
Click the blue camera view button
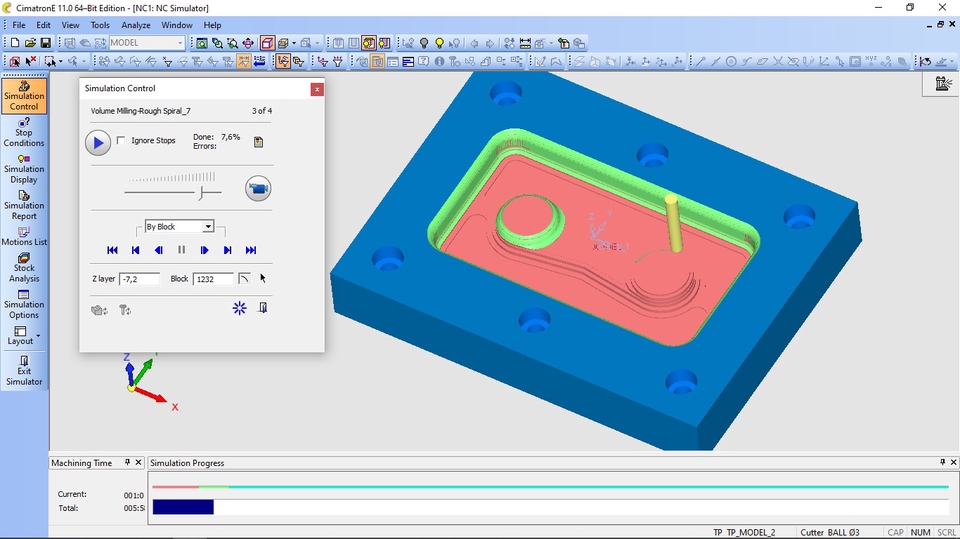[x=258, y=189]
